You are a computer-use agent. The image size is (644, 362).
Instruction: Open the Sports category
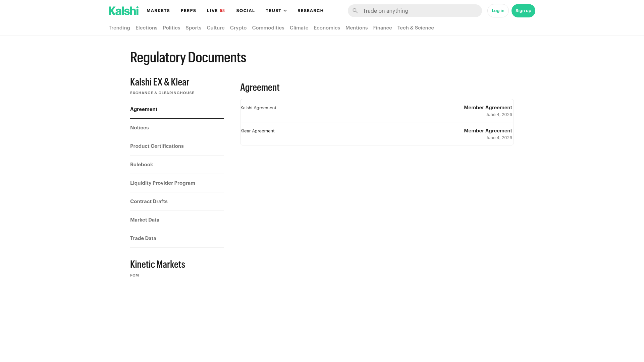[x=194, y=28]
